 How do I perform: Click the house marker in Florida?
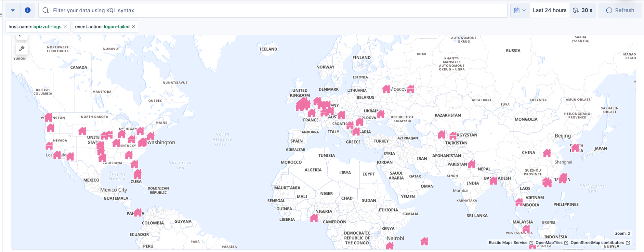click(x=134, y=164)
